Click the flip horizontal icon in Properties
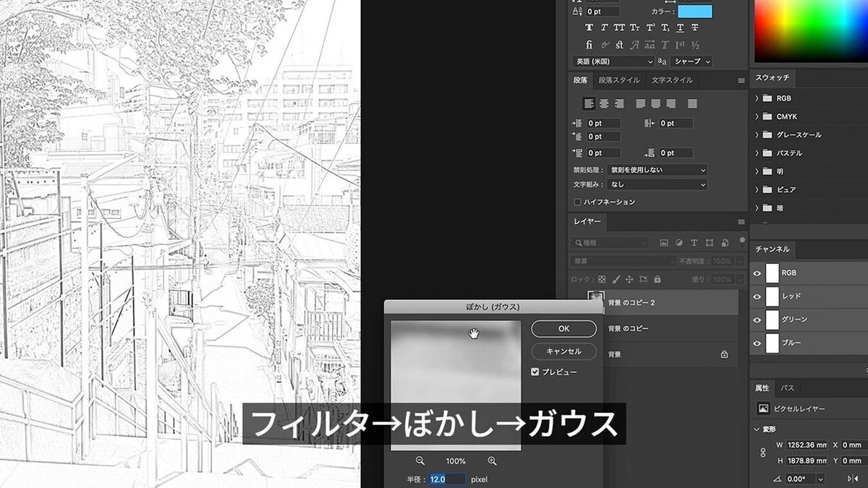The width and height of the screenshot is (868, 488). point(851,479)
